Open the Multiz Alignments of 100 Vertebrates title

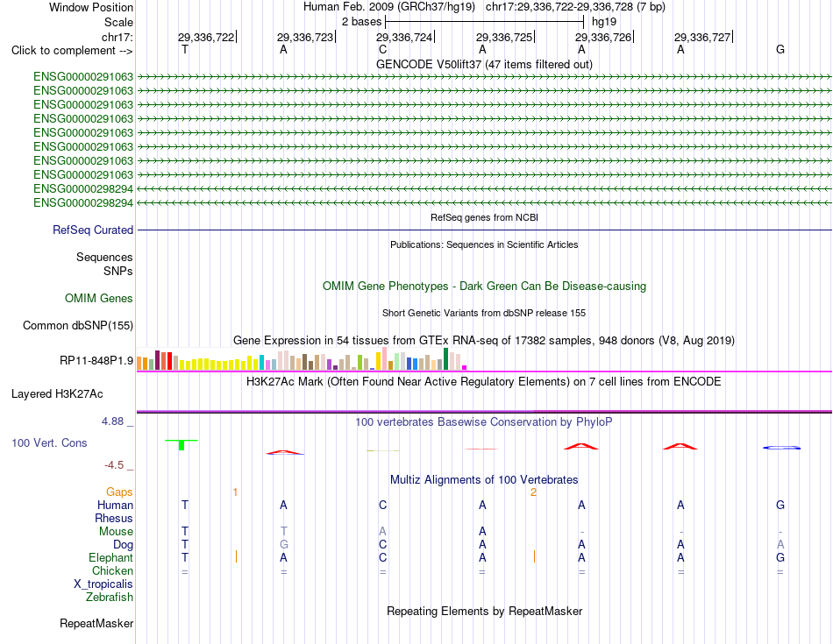[x=484, y=480]
